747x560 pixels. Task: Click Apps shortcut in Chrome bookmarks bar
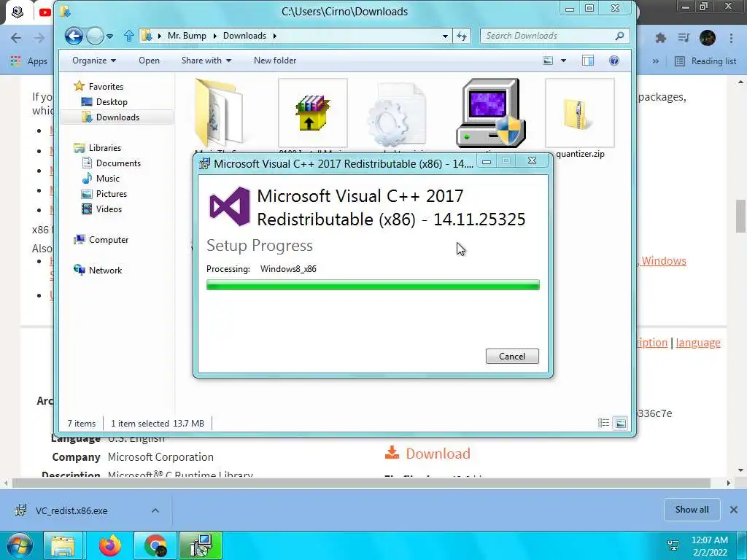click(x=29, y=61)
